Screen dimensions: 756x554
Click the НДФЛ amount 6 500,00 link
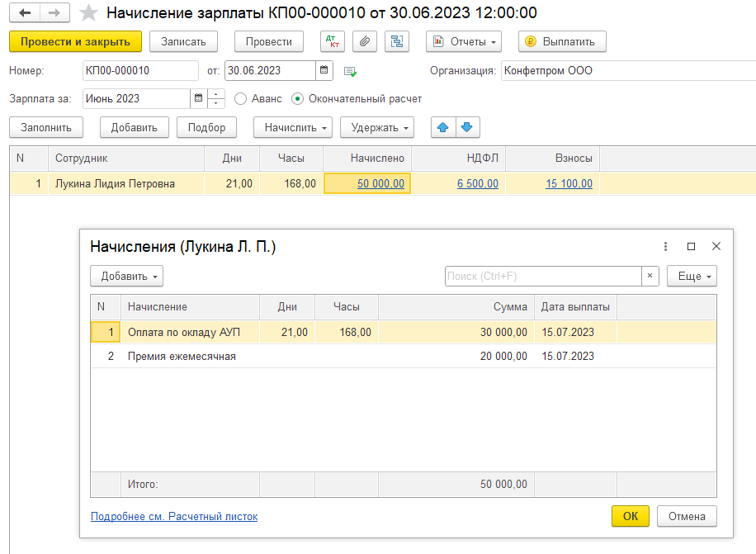pyautogui.click(x=477, y=184)
